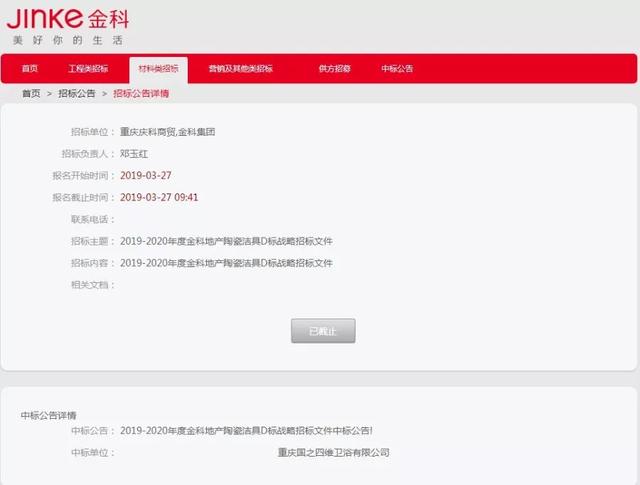Click the 重庆庆科商贸,金科集团 text
This screenshot has width=640, height=485.
pyautogui.click(x=167, y=132)
